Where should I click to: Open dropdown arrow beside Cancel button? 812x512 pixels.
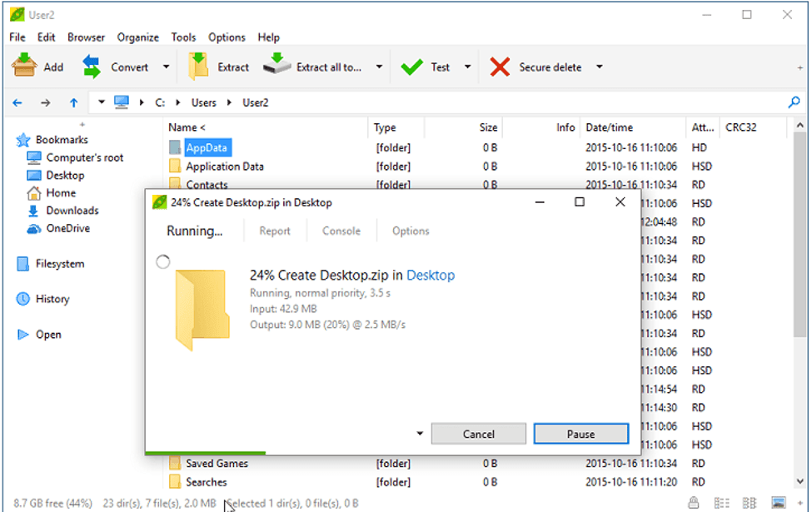tap(419, 434)
